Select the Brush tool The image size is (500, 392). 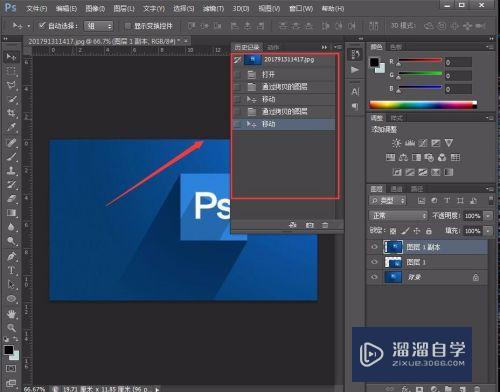point(11,157)
